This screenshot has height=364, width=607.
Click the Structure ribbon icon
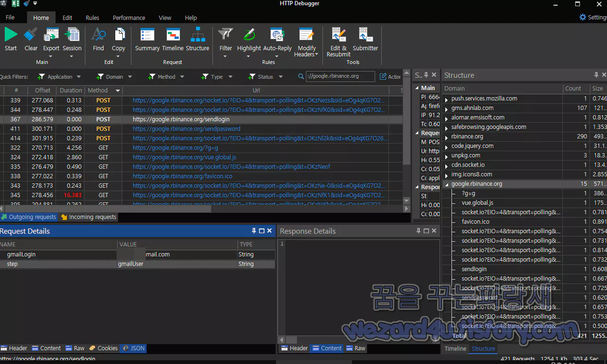[x=197, y=35]
